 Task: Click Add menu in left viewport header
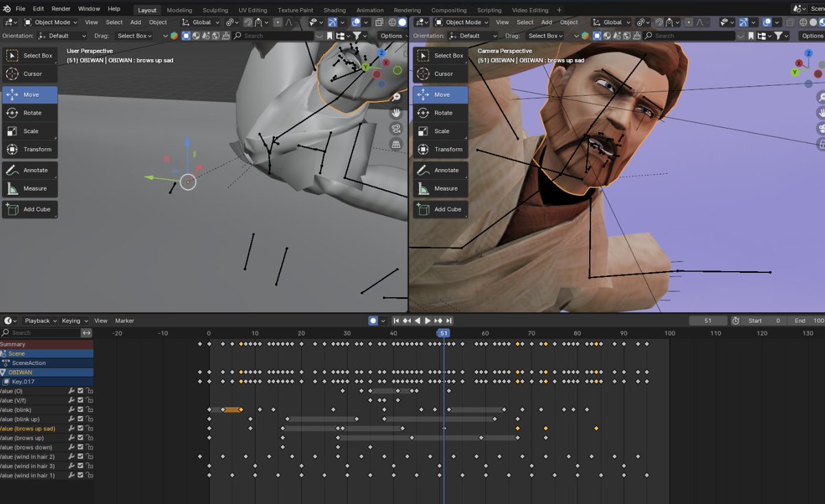135,22
